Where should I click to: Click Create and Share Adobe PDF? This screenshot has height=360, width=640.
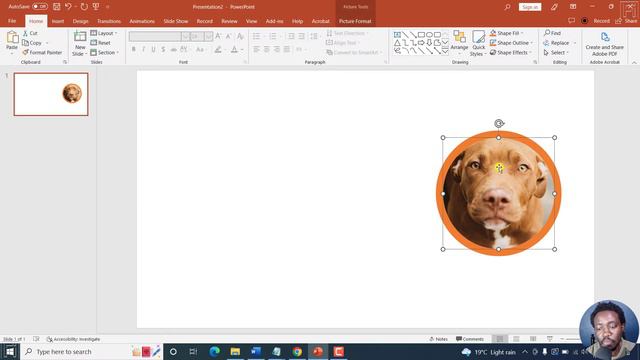[604, 44]
